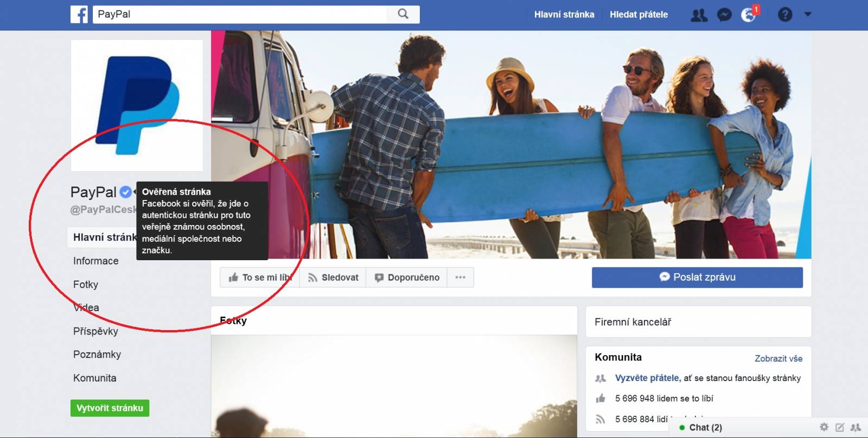Open Hledat přátele link
Screen dimensions: 868x438
pos(639,15)
